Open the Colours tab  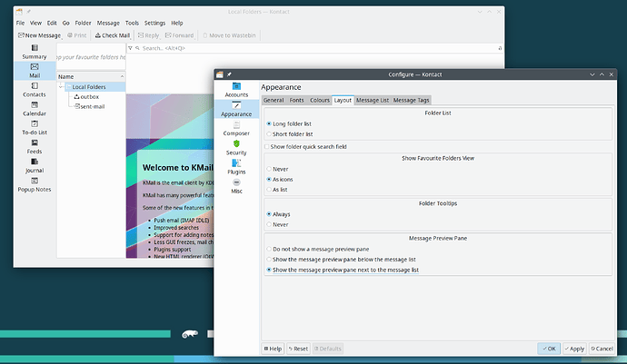point(320,100)
